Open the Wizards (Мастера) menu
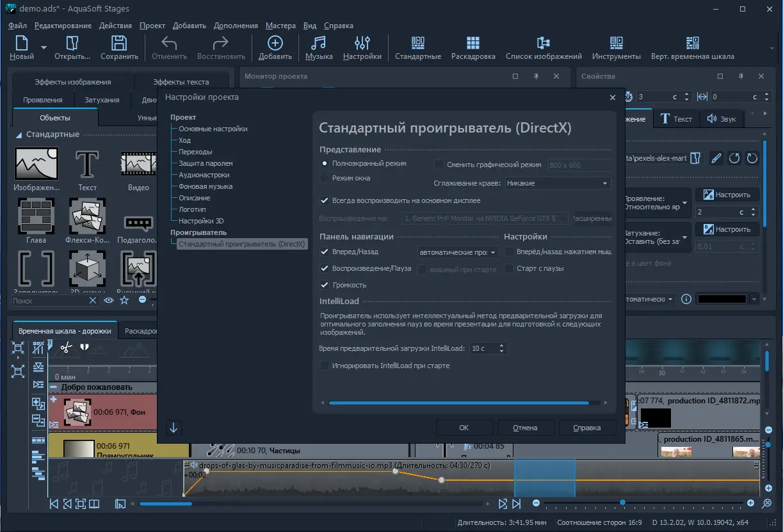Viewport: 783px width, 532px height. point(280,26)
